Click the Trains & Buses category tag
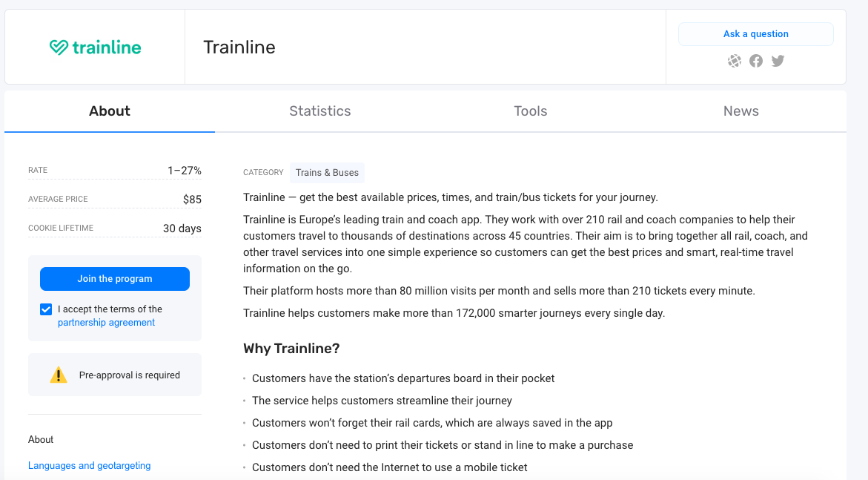This screenshot has width=868, height=480. pyautogui.click(x=327, y=173)
